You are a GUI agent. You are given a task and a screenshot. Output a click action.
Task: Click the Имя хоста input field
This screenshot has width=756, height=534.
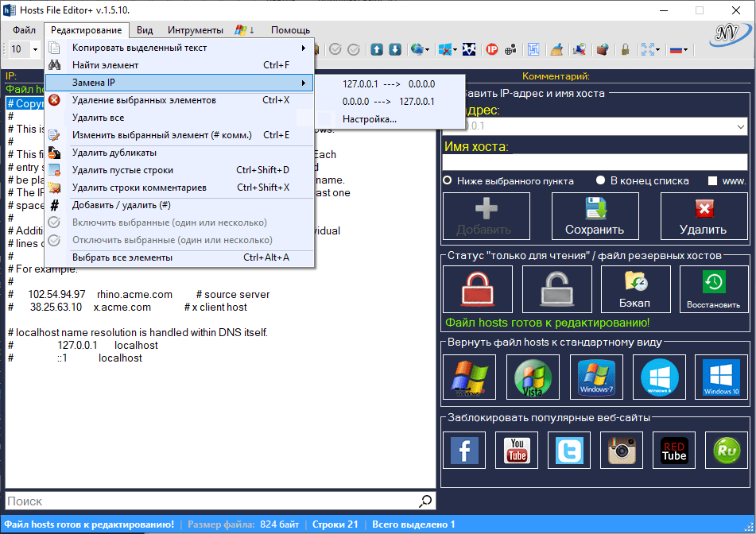[x=595, y=162]
